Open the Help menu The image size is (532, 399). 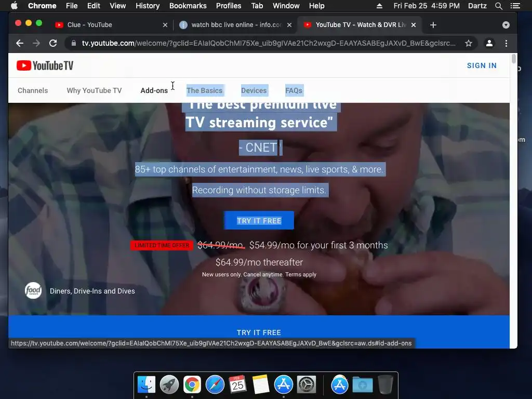point(316,6)
